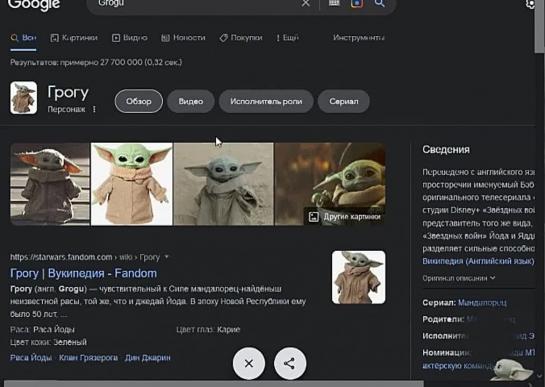
Task: Select the Видео chip under Грогу
Action: [191, 101]
